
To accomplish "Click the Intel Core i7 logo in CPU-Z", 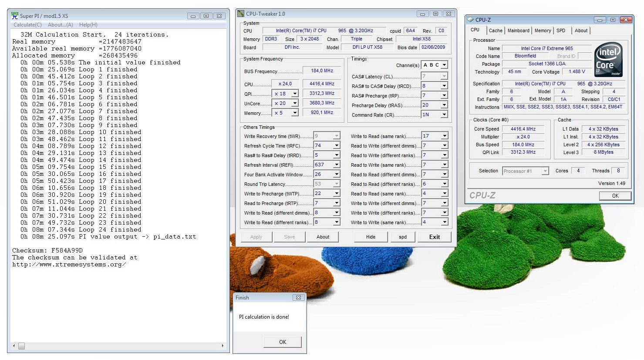I will 608,59.
